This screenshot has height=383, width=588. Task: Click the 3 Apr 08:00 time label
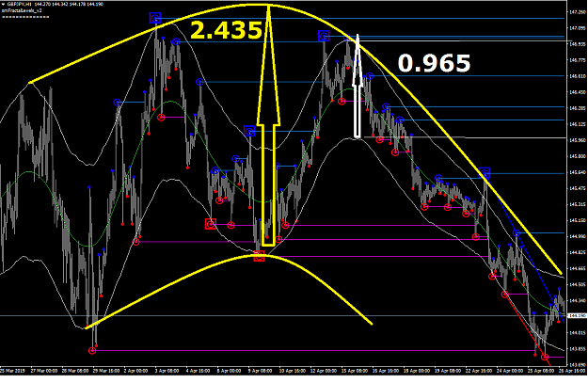pos(167,371)
